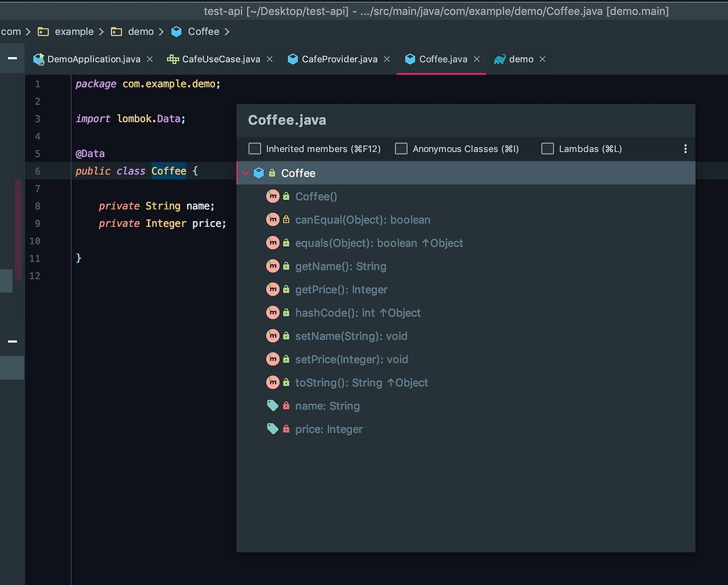The height and width of the screenshot is (585, 728).
Task: Click field tag icon beside name: String
Action: 273,405
